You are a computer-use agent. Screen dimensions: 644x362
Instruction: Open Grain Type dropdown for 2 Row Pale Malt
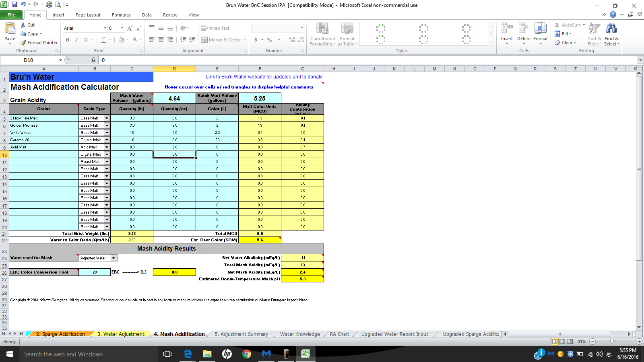107,118
